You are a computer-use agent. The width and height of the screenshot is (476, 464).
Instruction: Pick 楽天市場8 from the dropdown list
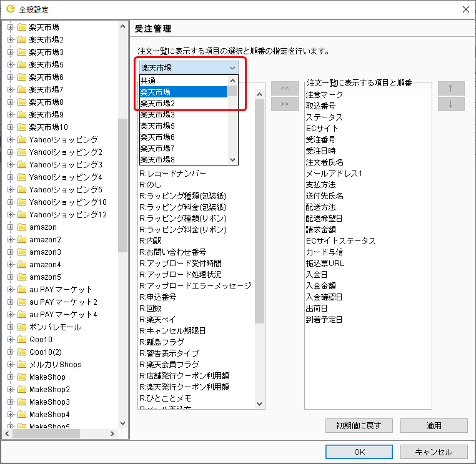click(x=184, y=160)
